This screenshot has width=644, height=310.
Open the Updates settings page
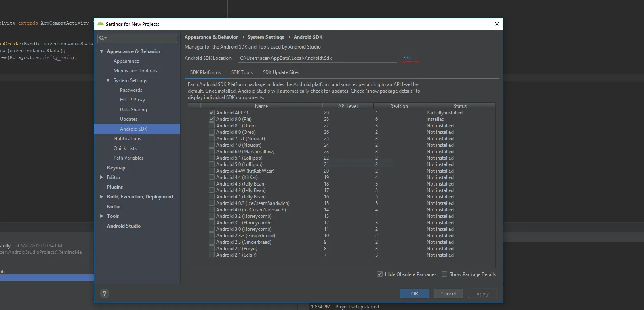(x=128, y=119)
